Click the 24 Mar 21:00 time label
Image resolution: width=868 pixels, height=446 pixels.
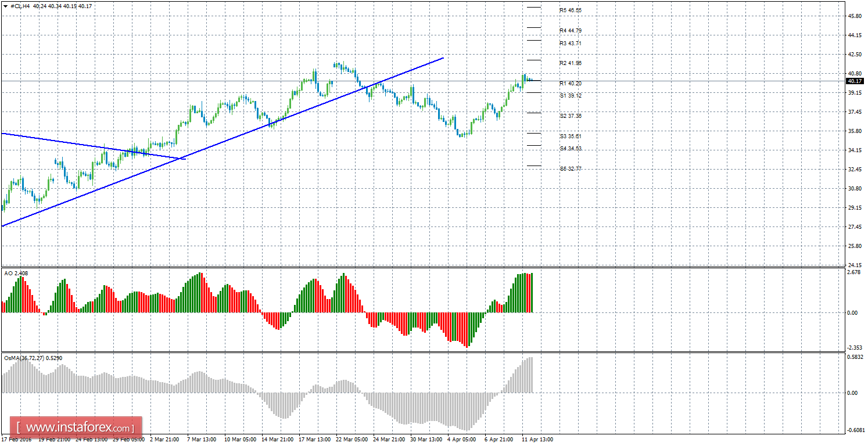[389, 440]
